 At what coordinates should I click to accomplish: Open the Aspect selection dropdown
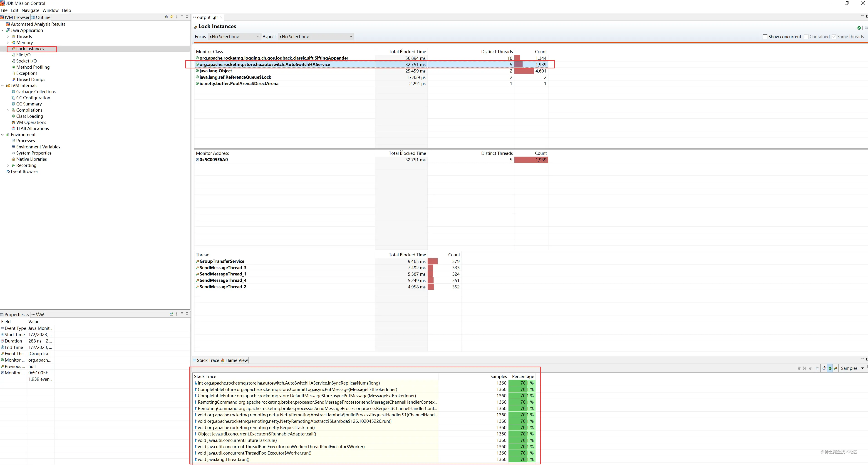(x=316, y=37)
